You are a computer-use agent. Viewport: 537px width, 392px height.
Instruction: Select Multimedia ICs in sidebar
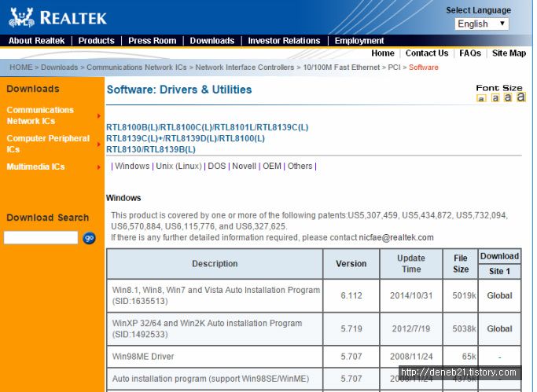click(x=35, y=167)
